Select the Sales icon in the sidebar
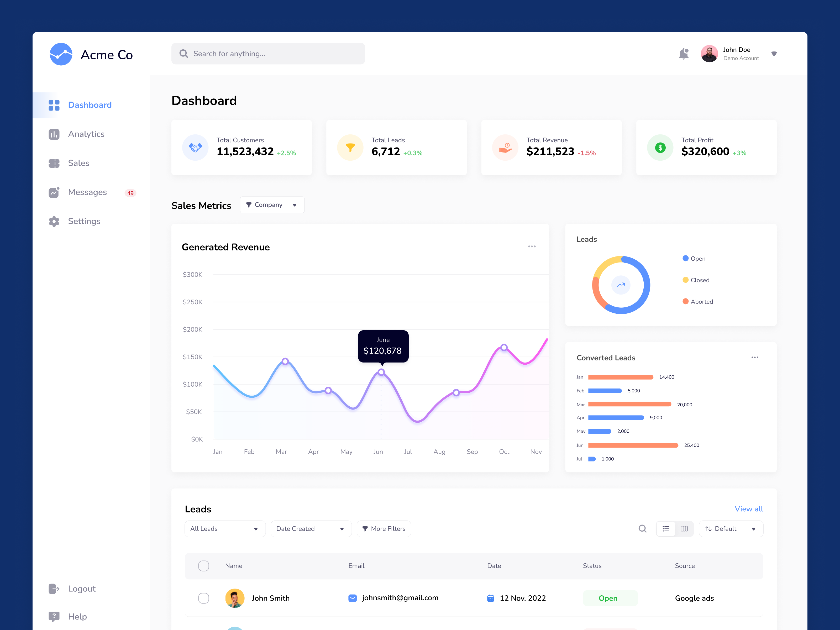This screenshot has width=840, height=630. (x=54, y=163)
